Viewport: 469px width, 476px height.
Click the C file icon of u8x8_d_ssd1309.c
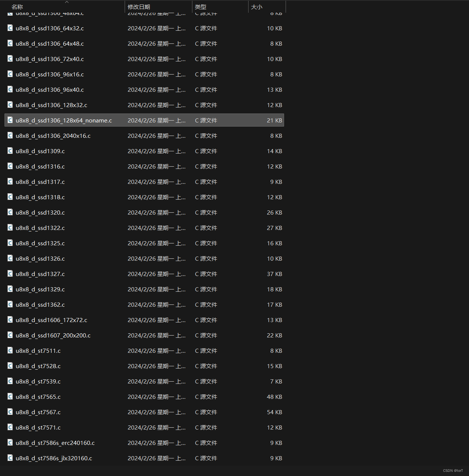[x=10, y=151]
